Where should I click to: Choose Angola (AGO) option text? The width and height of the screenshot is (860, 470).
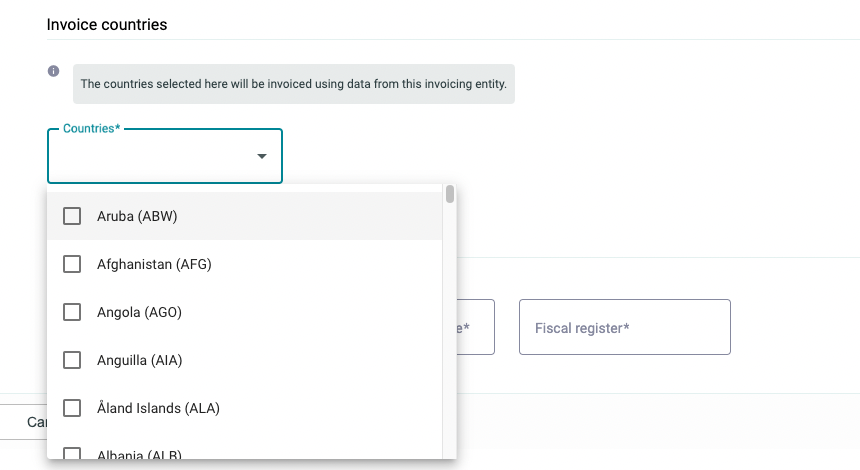(139, 312)
